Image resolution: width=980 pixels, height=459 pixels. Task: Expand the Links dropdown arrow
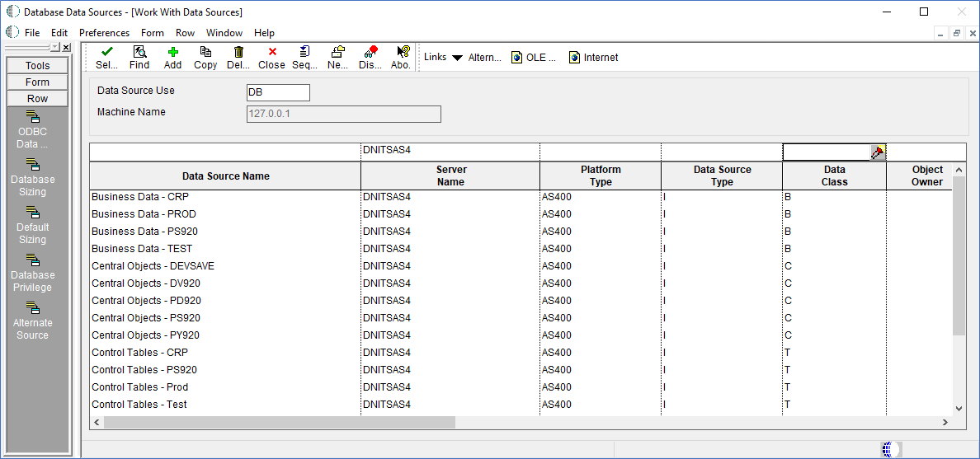(457, 58)
